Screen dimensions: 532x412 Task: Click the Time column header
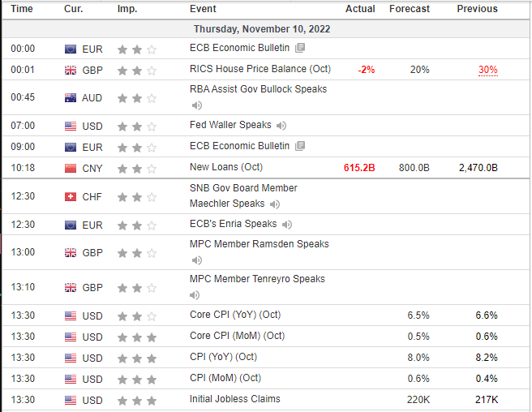tap(23, 9)
